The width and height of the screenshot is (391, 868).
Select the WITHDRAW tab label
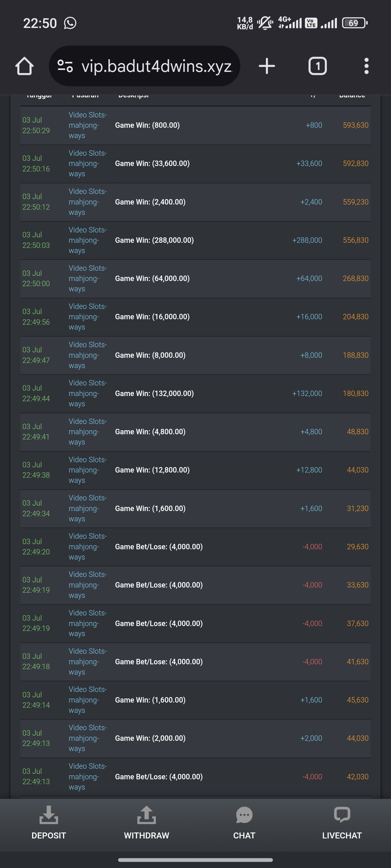pyautogui.click(x=146, y=836)
